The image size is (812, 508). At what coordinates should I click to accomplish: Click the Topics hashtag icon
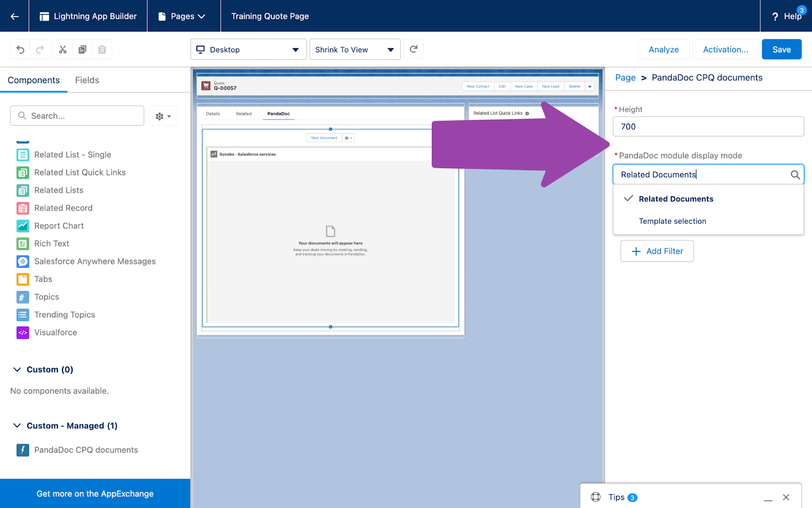click(23, 297)
